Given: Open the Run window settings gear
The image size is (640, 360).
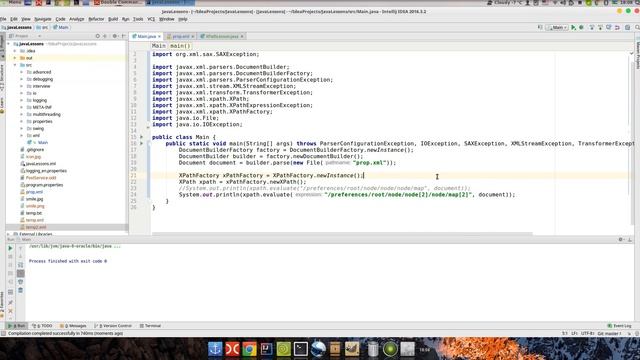Looking at the screenshot, I should [621, 240].
